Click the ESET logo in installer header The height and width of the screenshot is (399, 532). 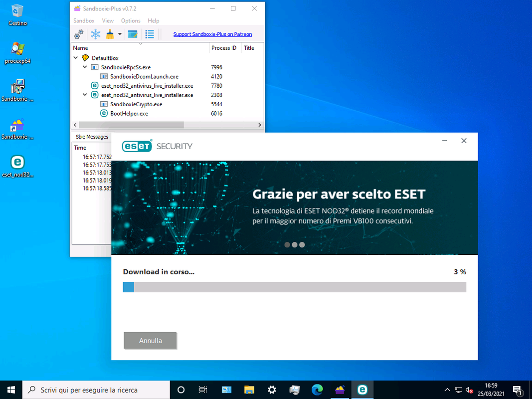tap(137, 146)
